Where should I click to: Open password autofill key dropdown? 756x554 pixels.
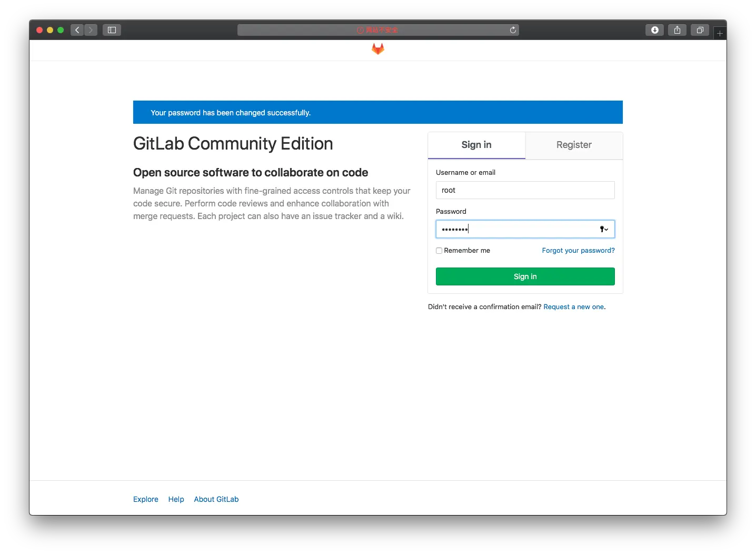[x=604, y=229]
